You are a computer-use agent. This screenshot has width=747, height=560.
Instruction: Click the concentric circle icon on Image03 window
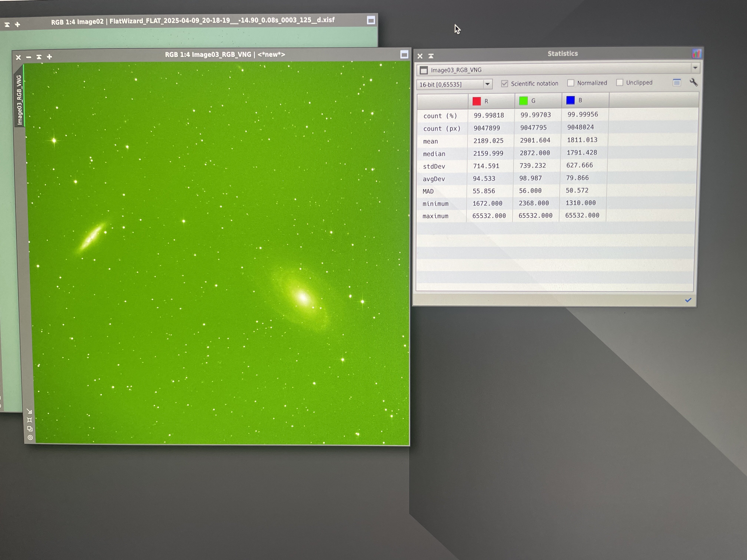(30, 437)
